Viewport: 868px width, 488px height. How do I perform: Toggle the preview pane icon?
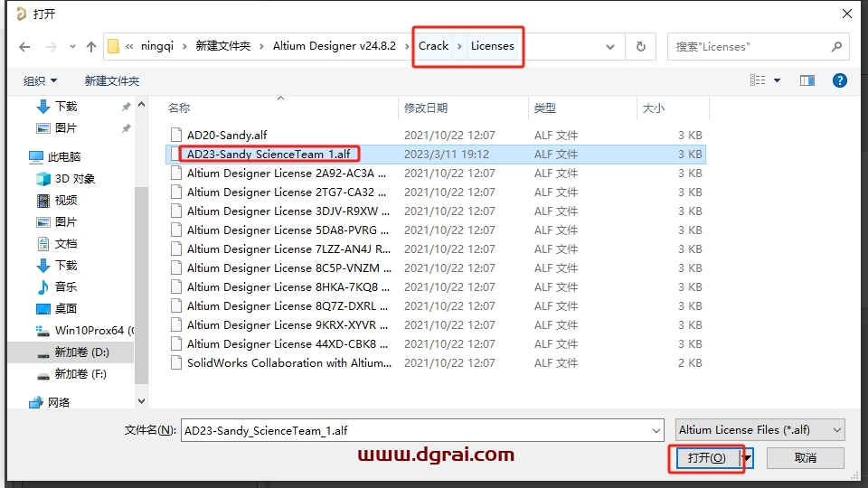(x=807, y=80)
